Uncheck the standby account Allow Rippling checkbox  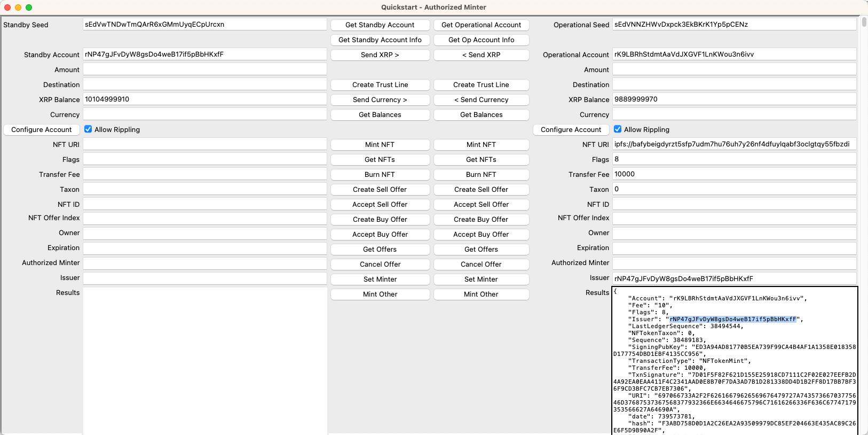click(88, 129)
